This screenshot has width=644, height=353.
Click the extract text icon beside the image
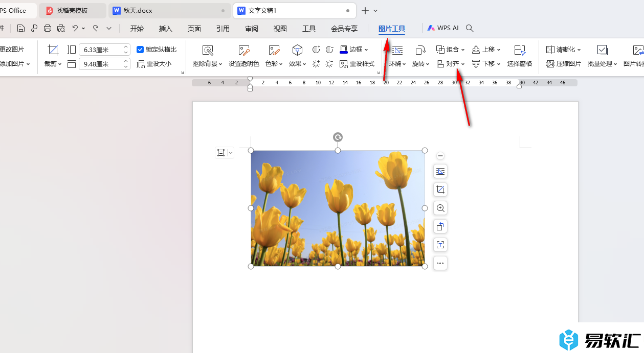click(x=440, y=245)
